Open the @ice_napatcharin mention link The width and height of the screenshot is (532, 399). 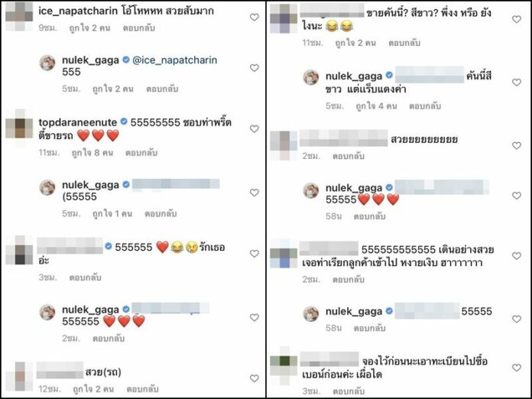[x=175, y=60]
